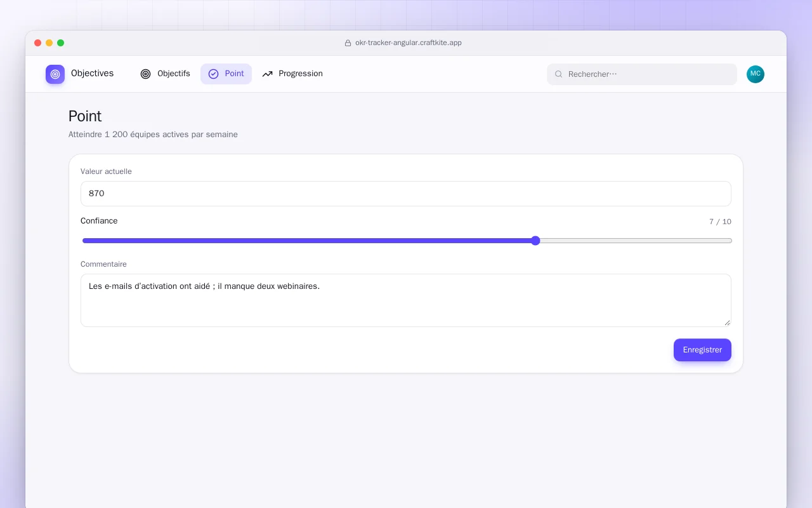This screenshot has height=508, width=812.
Task: Click the check-circle icon beside Point
Action: (213, 74)
